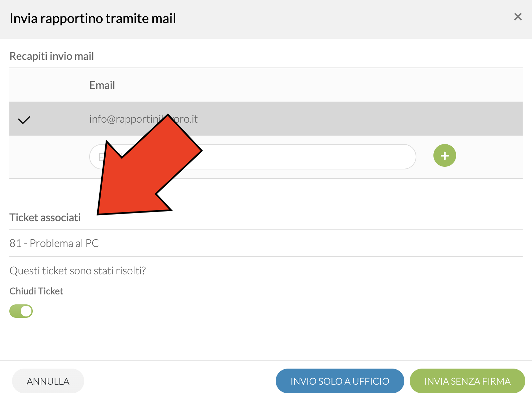The height and width of the screenshot is (401, 532).
Task: Send via INVIO SOLO A UFFICIO
Action: pyautogui.click(x=340, y=381)
